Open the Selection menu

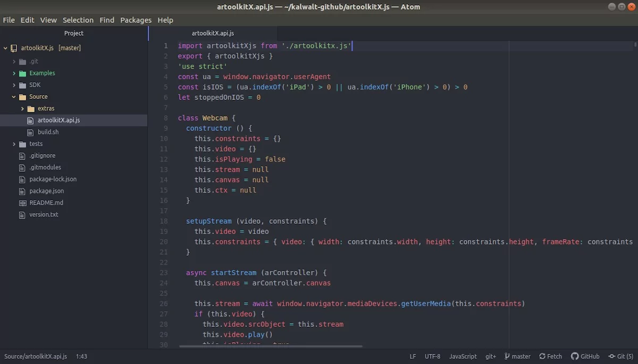point(78,20)
